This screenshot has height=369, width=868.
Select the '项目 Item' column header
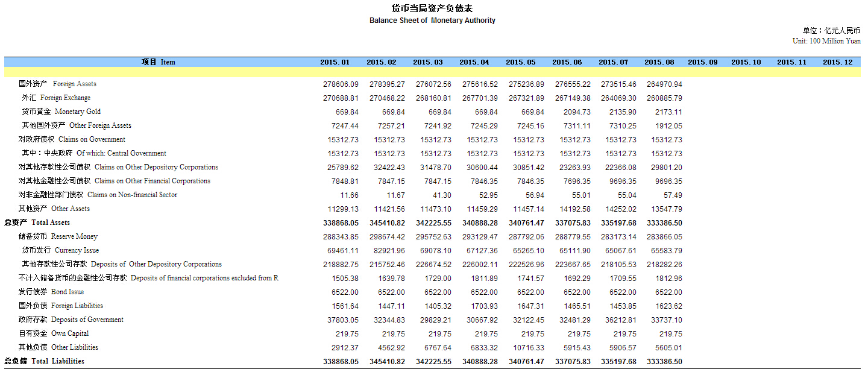159,62
